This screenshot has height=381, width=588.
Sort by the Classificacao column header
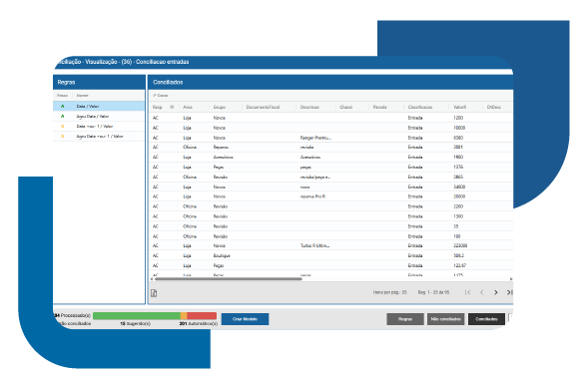click(x=420, y=107)
